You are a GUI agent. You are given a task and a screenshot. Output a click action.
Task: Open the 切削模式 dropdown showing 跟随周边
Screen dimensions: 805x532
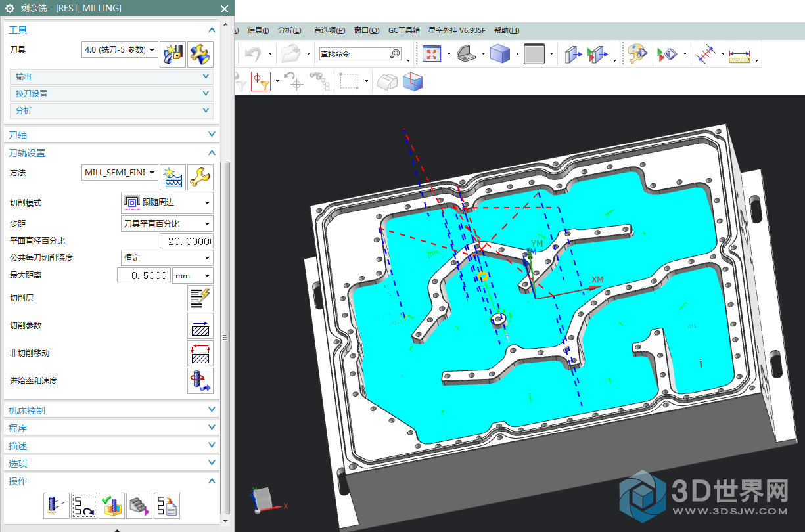coord(168,203)
